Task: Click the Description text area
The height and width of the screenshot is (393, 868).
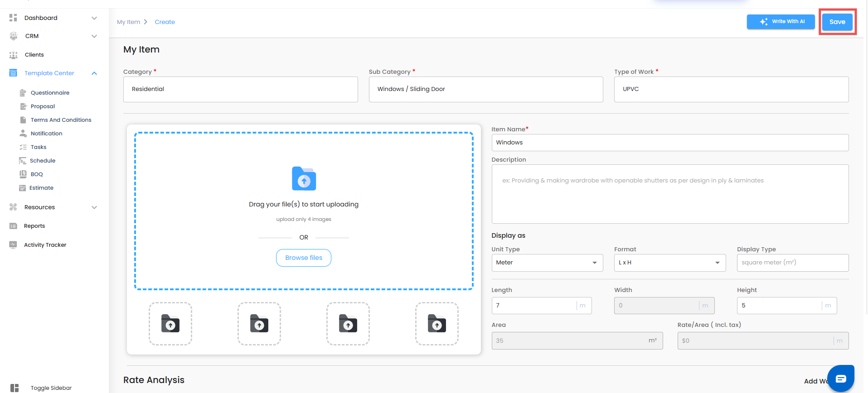Action: pos(670,194)
